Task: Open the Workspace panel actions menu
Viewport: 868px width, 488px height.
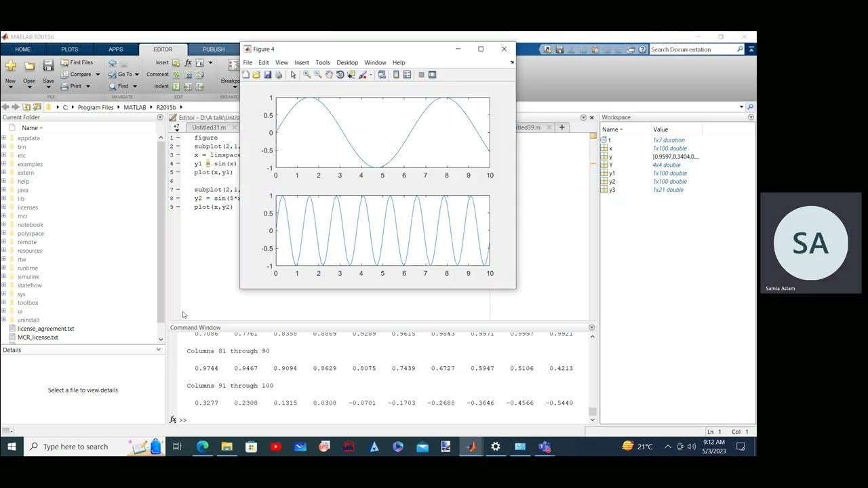Action: click(x=751, y=117)
